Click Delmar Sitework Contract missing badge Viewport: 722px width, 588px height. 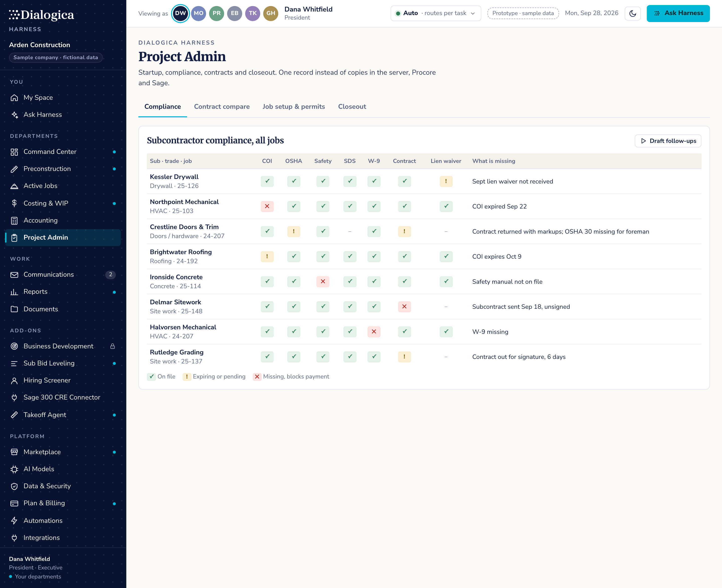point(404,307)
